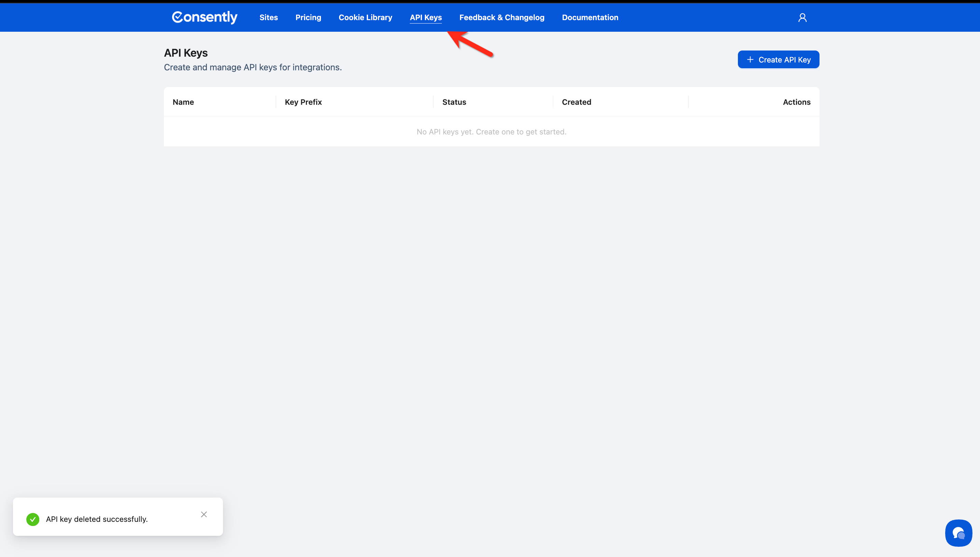Click the empty table placeholder message

point(491,132)
